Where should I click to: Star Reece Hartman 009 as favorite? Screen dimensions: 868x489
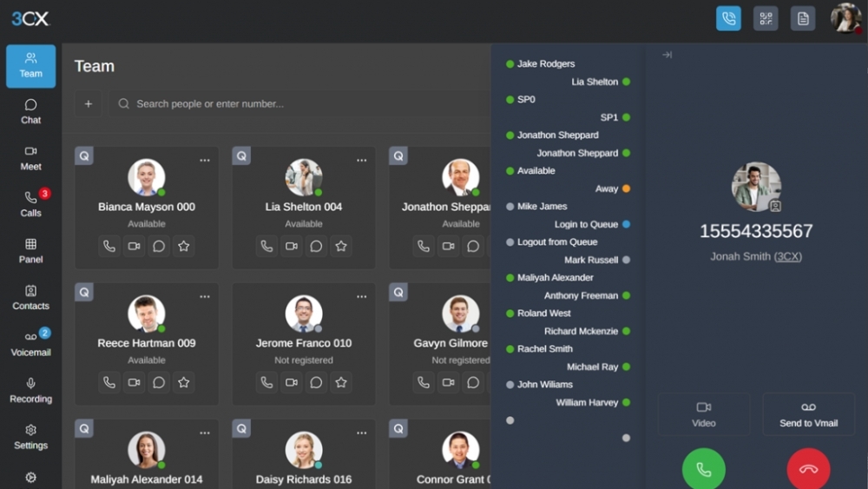(x=184, y=382)
